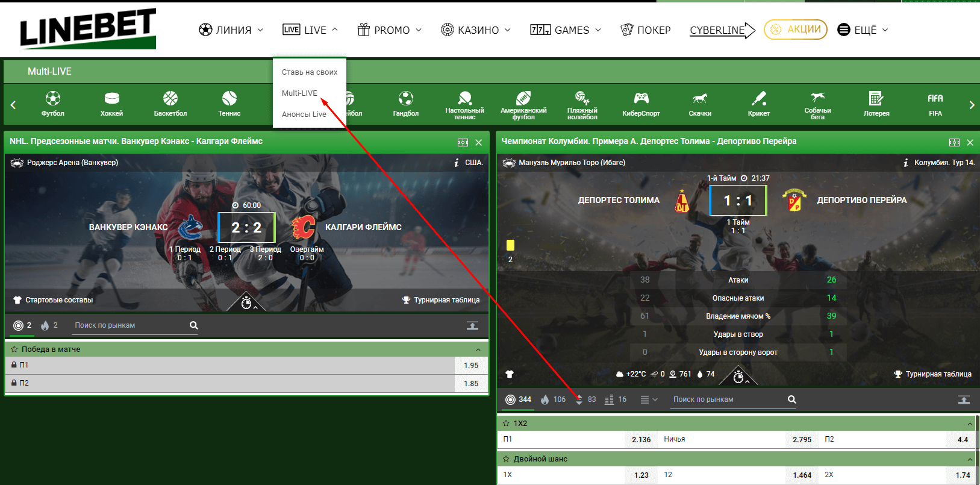Select the Хоккей sport icon

111,104
